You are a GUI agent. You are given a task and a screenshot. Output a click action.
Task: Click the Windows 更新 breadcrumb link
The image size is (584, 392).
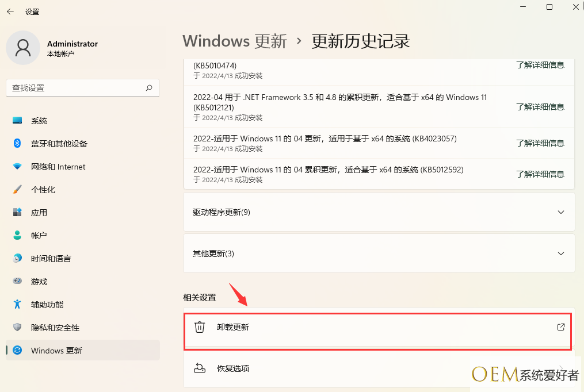coord(235,41)
